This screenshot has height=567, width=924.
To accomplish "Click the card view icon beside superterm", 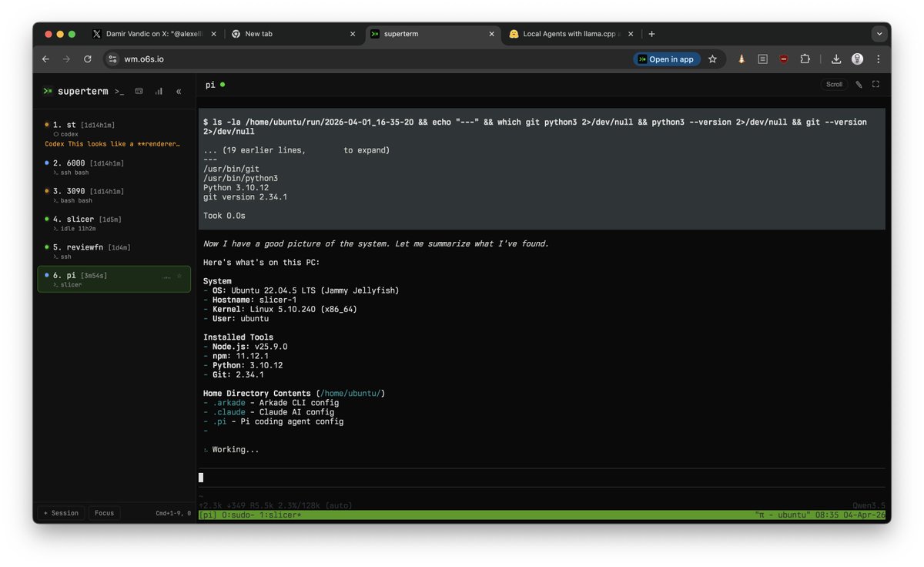I will 139,91.
